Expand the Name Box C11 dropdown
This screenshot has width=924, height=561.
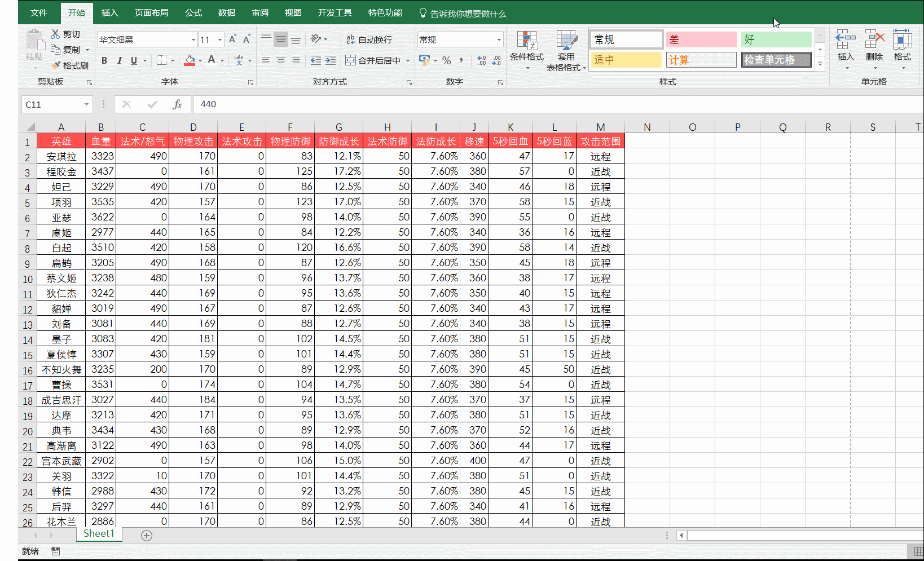[x=86, y=104]
